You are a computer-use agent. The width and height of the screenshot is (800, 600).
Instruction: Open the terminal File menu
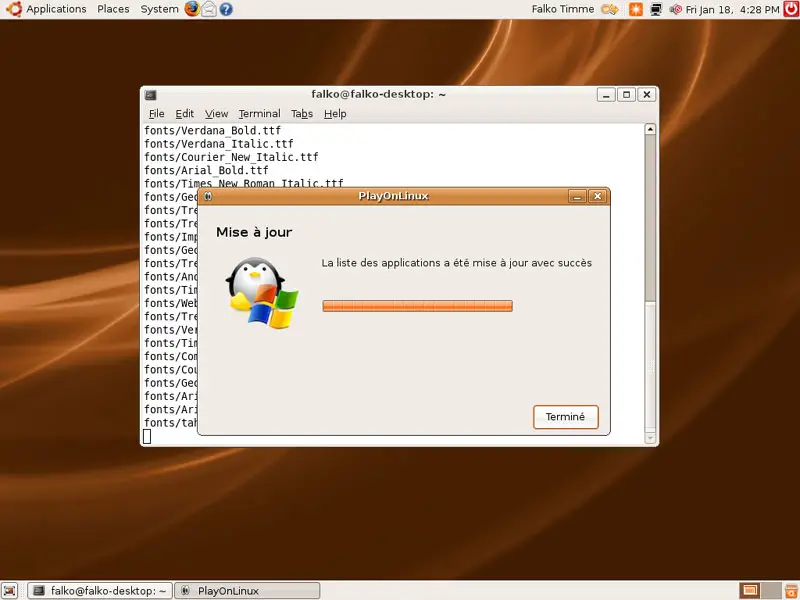tap(157, 114)
